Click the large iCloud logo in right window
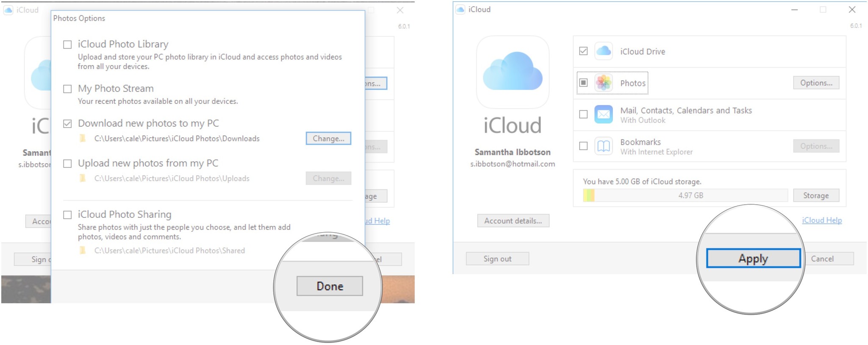Image resolution: width=868 pixels, height=345 pixels. tap(512, 72)
